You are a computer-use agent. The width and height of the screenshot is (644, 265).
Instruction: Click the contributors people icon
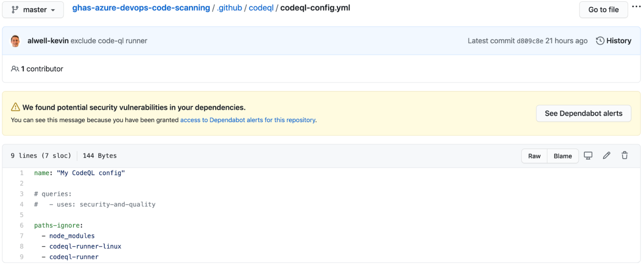click(x=15, y=69)
